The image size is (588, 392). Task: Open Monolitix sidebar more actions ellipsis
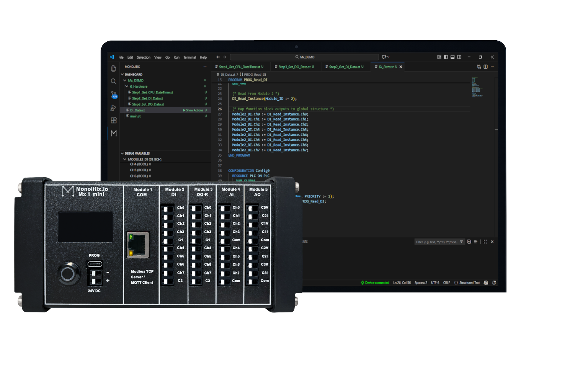click(x=205, y=67)
